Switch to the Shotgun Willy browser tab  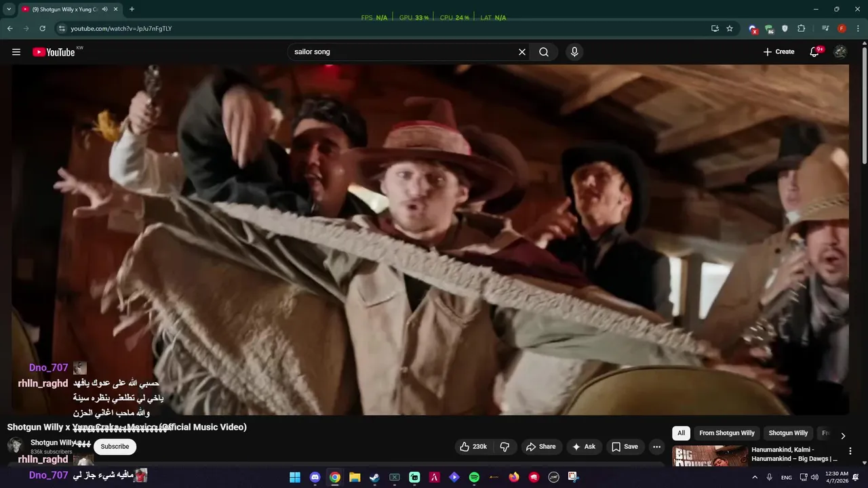pyautogui.click(x=64, y=9)
